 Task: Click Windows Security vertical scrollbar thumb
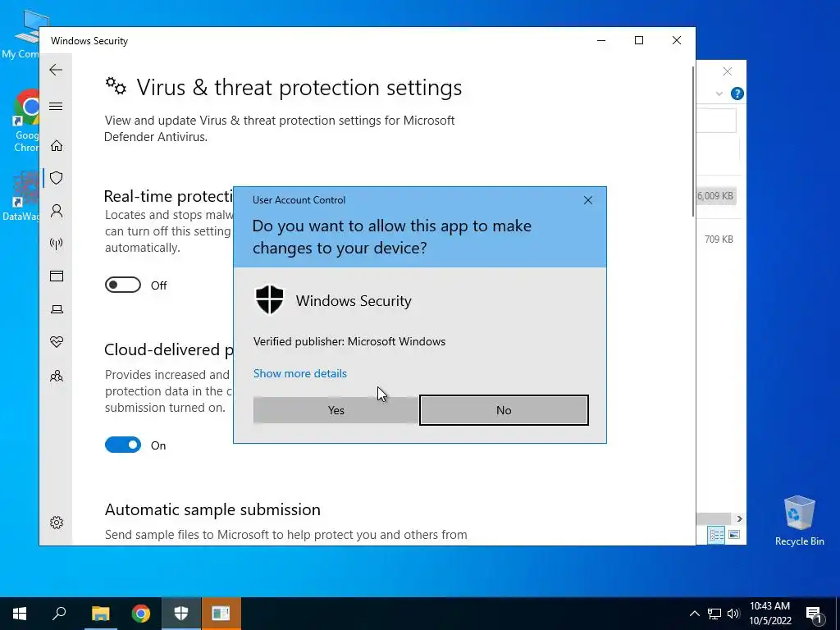tap(694, 141)
